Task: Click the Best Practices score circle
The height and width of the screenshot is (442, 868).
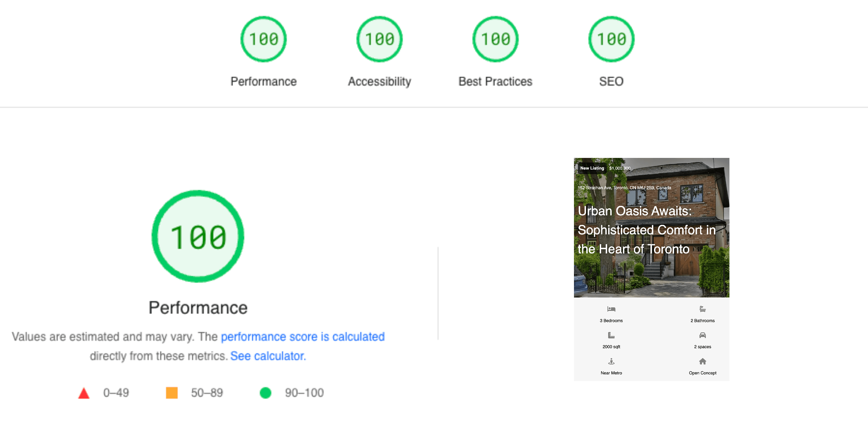Action: click(x=495, y=39)
